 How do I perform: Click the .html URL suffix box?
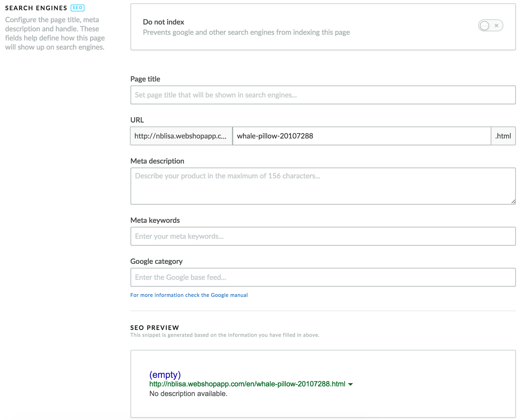[503, 136]
